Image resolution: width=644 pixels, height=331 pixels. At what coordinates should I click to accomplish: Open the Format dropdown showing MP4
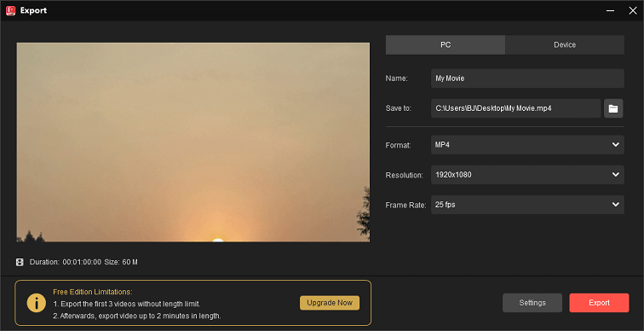tap(527, 145)
